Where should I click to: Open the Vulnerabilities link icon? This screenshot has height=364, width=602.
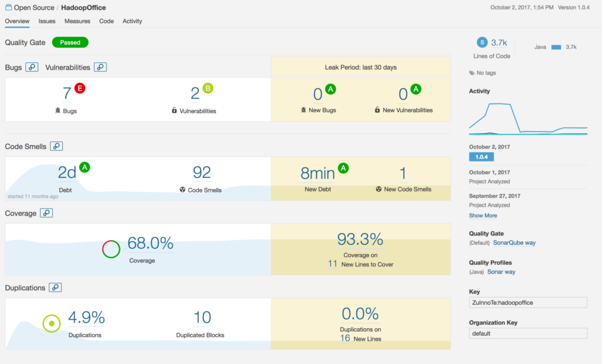pyautogui.click(x=100, y=67)
